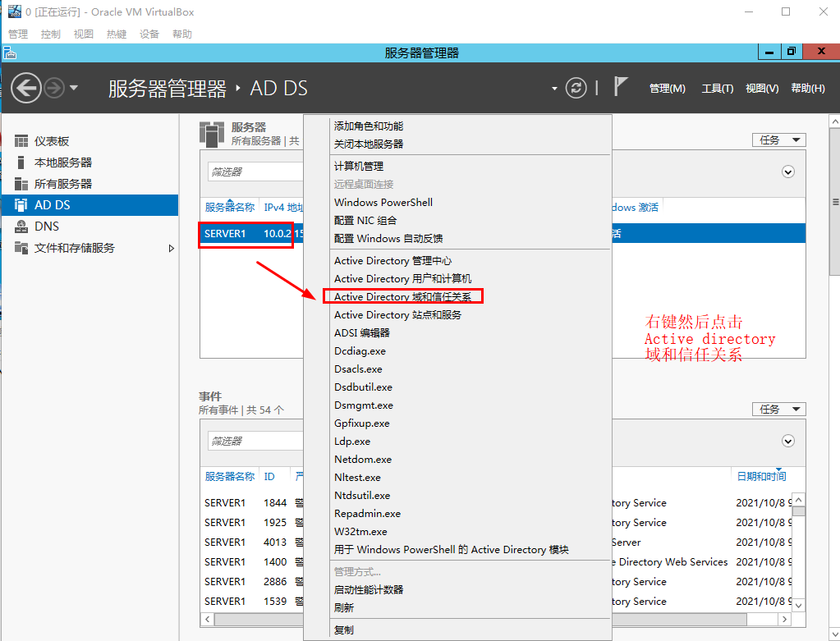Click the servers 筛选器 filter field
Viewport: 840px width, 641px height.
coord(255,172)
